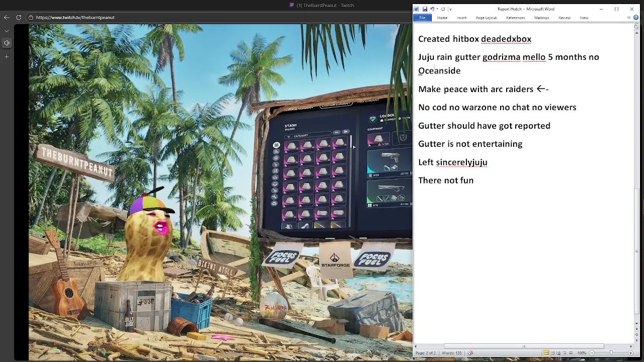Click the Zoom Out minus button

pyautogui.click(x=592, y=353)
